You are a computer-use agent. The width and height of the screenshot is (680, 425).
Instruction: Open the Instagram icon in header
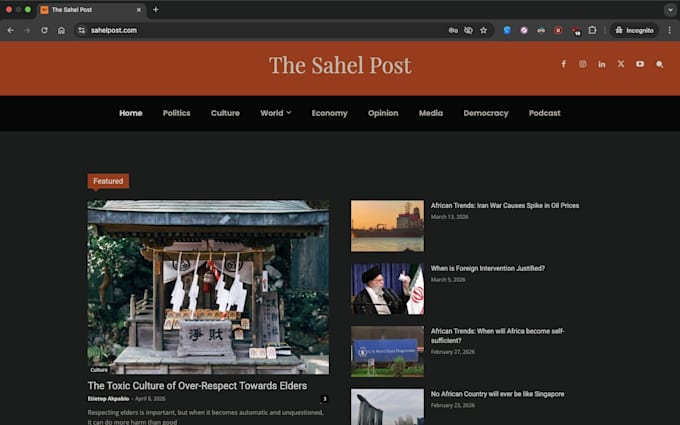click(582, 64)
